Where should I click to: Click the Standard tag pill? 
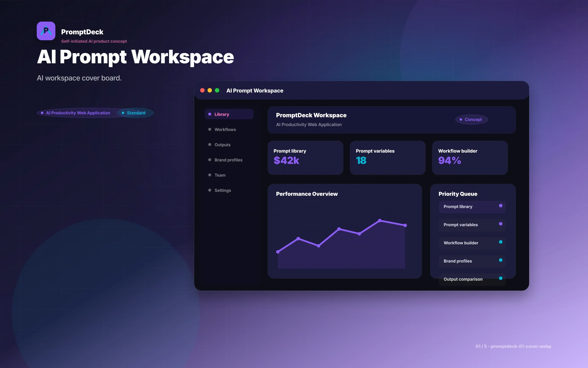point(135,113)
